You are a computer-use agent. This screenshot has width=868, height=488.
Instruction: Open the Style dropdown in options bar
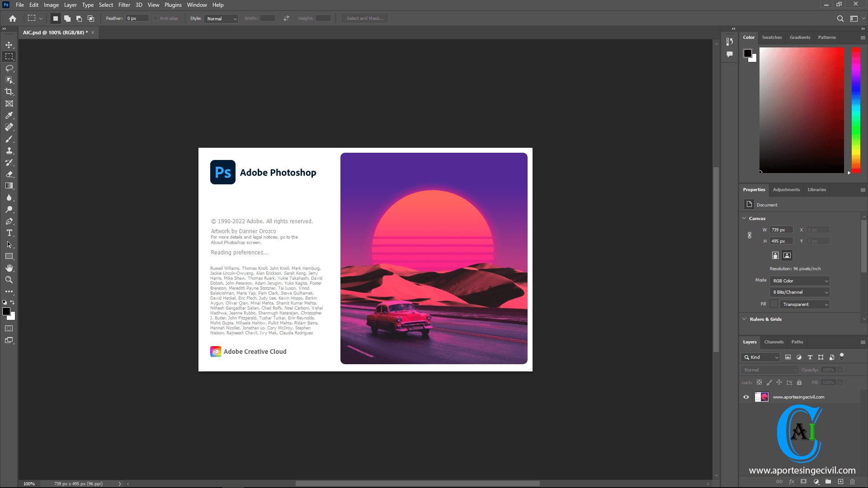(220, 19)
